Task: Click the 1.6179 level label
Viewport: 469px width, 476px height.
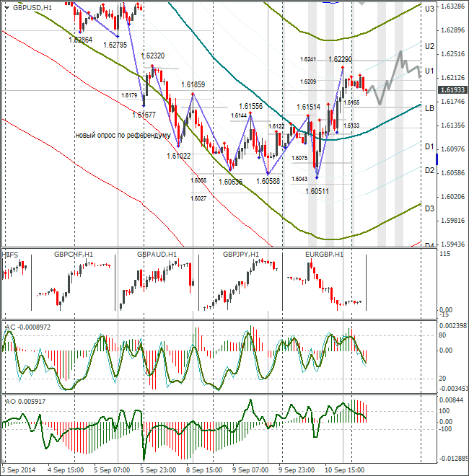Action: click(129, 96)
